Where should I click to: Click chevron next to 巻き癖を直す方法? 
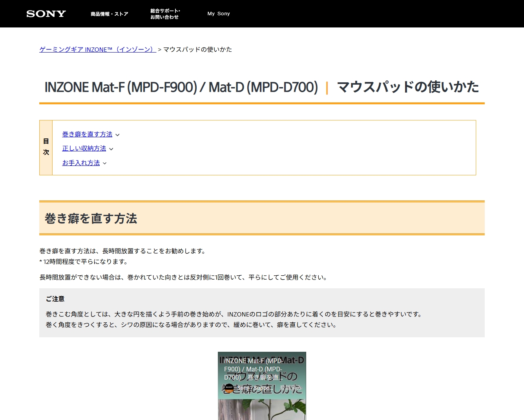click(117, 135)
